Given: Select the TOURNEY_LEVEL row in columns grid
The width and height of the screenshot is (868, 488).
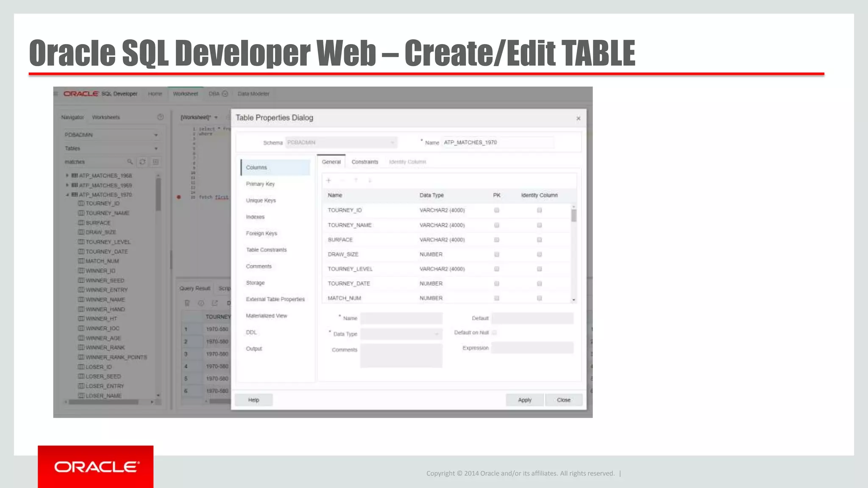Looking at the screenshot, I should pos(446,269).
